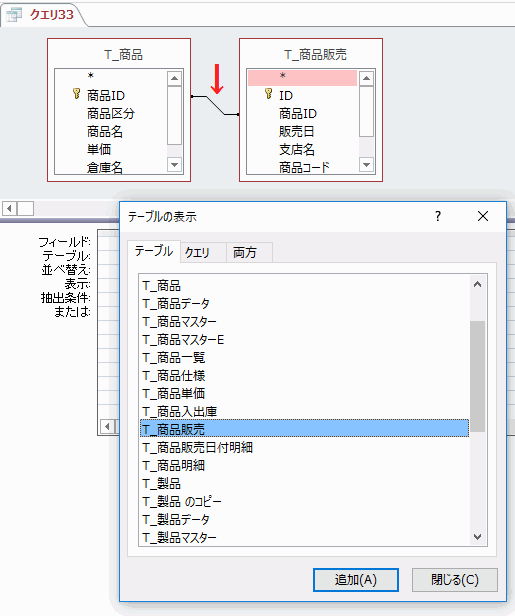515x616 pixels.
Task: Select 倉庫名 field in T_商品
Action: click(104, 168)
